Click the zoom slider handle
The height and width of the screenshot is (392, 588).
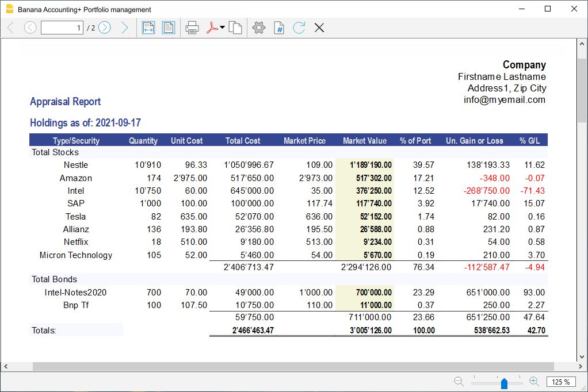click(x=505, y=383)
